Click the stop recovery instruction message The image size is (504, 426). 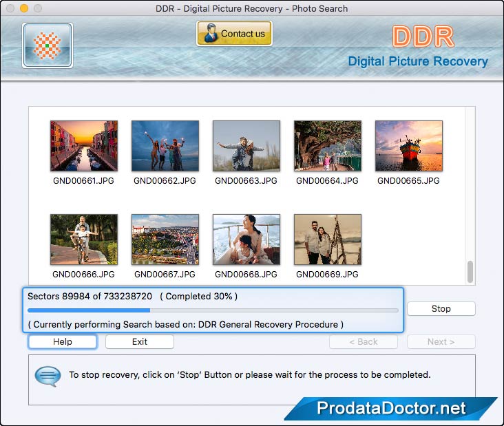pyautogui.click(x=250, y=375)
